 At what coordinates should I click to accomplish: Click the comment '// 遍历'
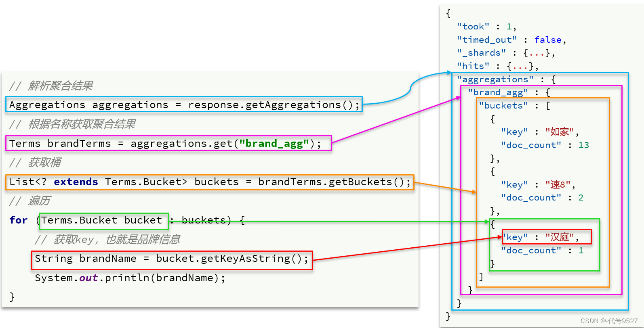30,201
